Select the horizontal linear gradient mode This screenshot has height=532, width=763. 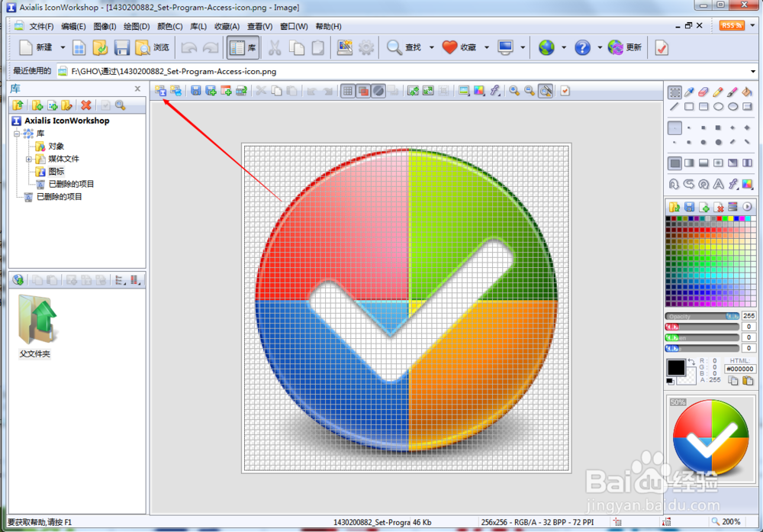click(689, 163)
